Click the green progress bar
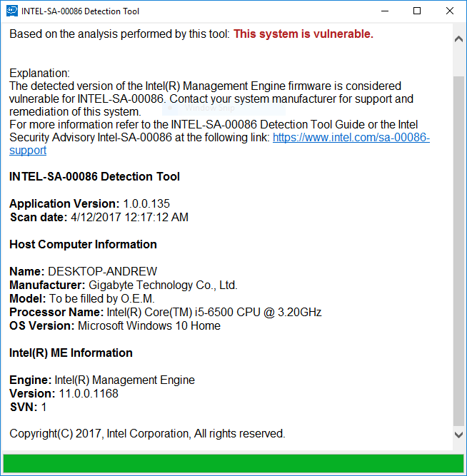The height and width of the screenshot is (476, 467). (233, 463)
